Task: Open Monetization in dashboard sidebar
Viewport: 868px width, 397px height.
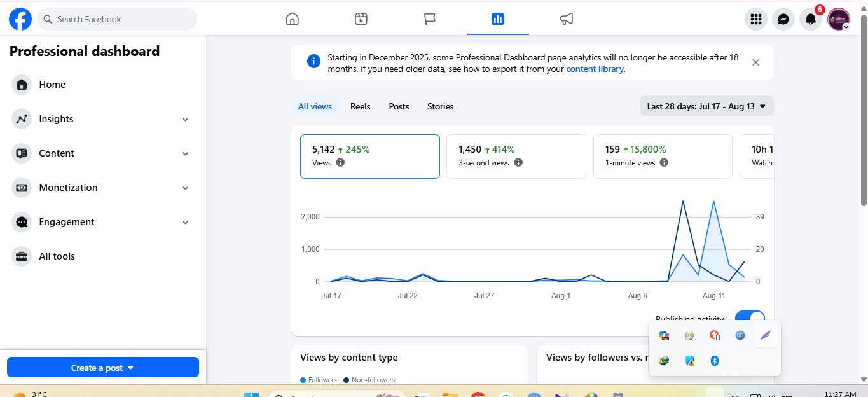Action: click(x=102, y=188)
